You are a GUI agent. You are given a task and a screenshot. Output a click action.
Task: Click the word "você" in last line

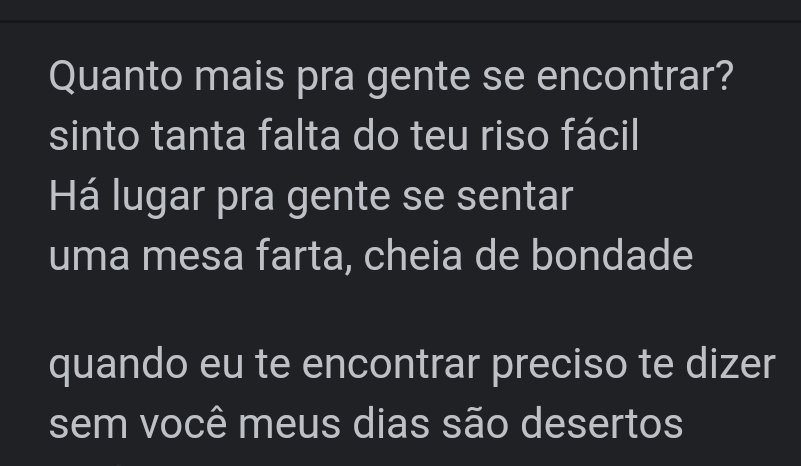[x=183, y=424]
